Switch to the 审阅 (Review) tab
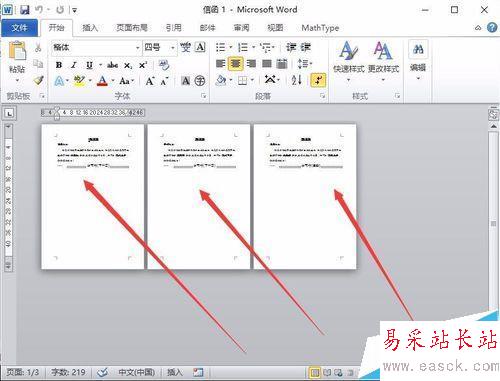Image resolution: width=500 pixels, height=381 pixels. click(x=241, y=28)
